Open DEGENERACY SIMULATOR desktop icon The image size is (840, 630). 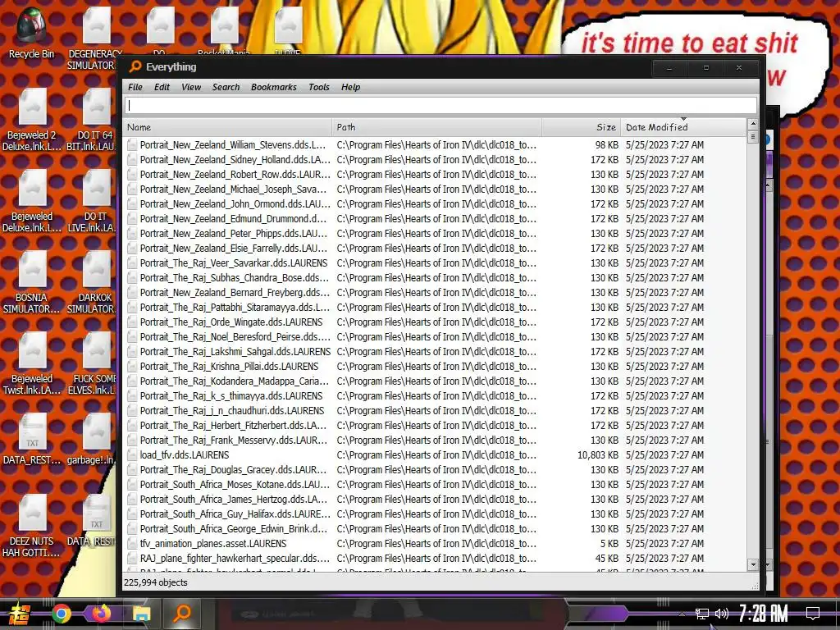point(95,38)
